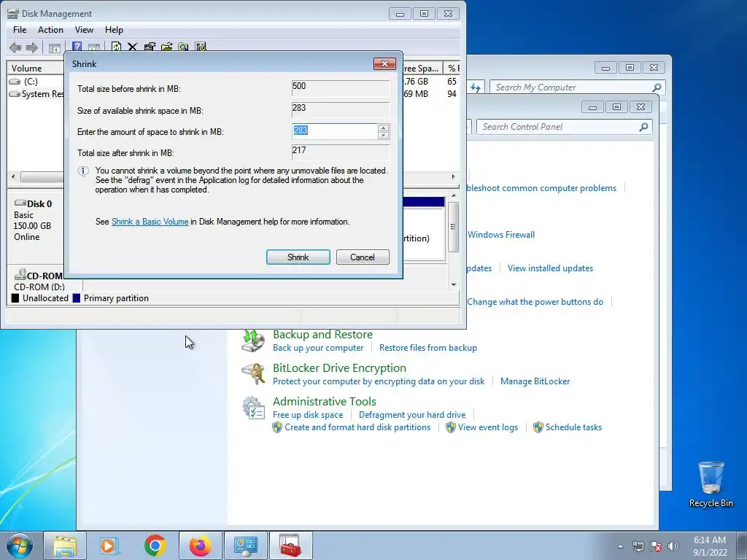Open the Windows Start orb

(x=19, y=545)
